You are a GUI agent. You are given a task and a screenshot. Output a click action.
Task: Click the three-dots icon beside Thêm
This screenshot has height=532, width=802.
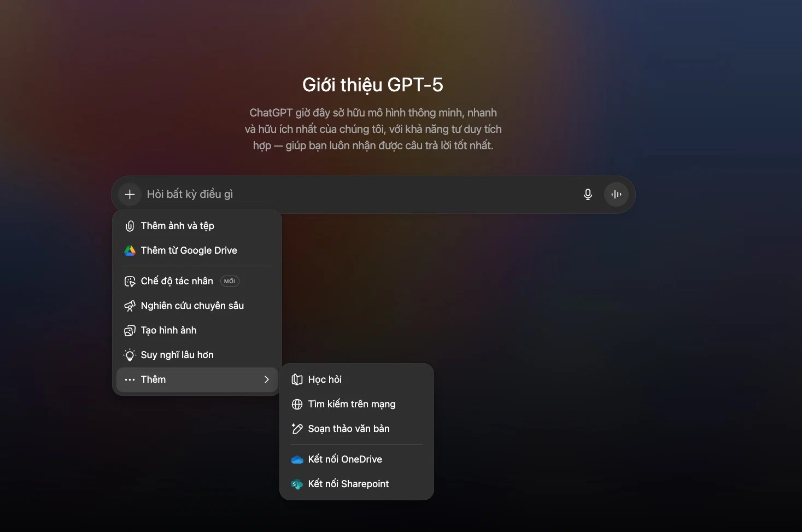130,379
